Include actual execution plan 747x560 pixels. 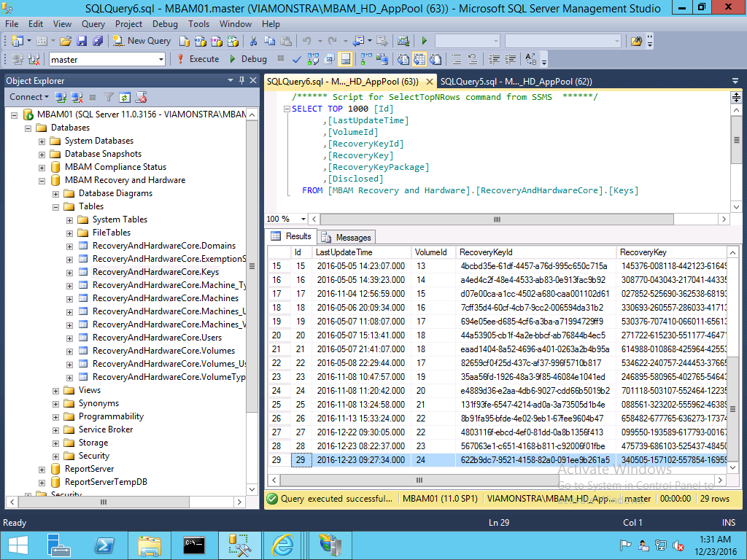click(x=366, y=59)
